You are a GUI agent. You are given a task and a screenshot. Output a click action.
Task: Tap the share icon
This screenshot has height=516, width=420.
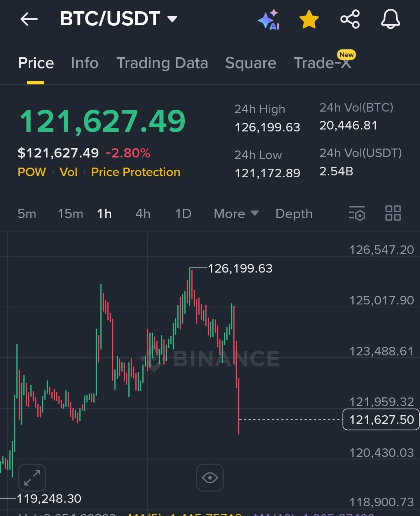[350, 19]
